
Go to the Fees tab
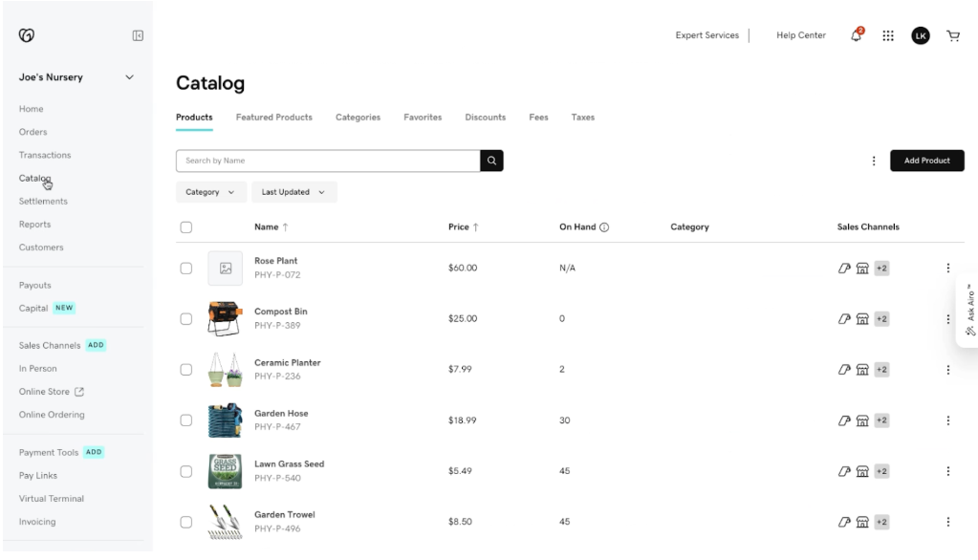(538, 118)
